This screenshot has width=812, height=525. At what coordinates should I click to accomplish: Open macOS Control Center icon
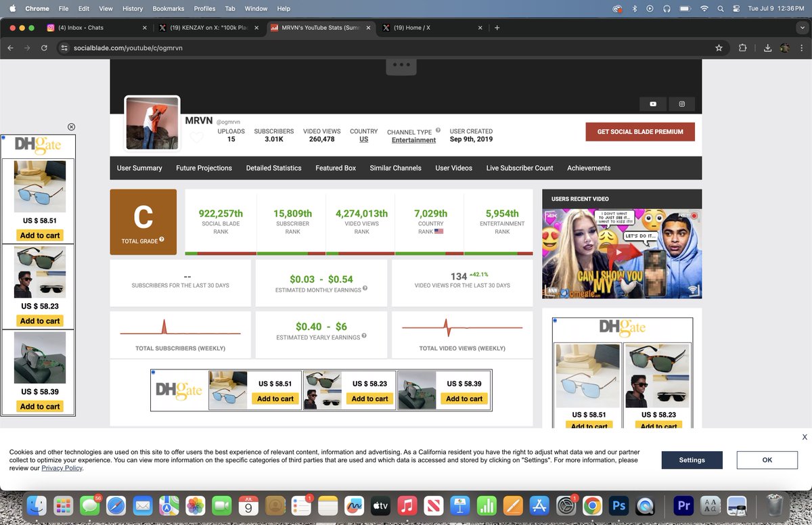pyautogui.click(x=736, y=8)
